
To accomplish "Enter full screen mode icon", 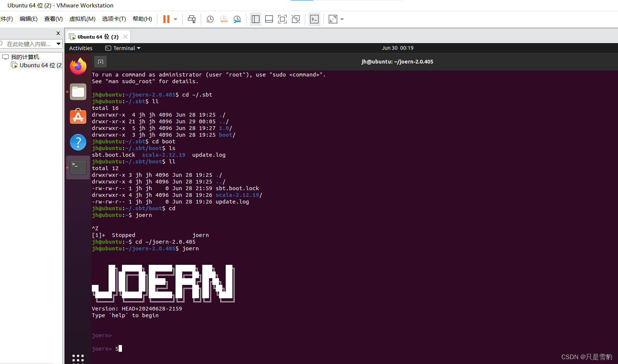I will [x=282, y=19].
